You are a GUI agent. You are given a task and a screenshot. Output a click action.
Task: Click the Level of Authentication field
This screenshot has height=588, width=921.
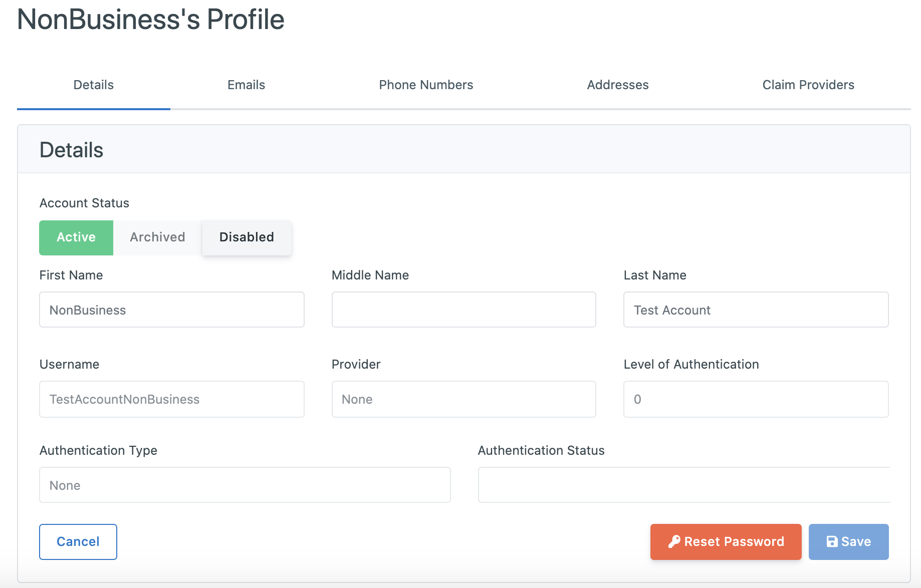pyautogui.click(x=756, y=399)
